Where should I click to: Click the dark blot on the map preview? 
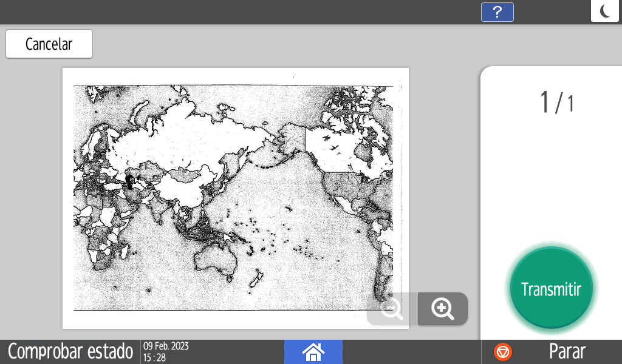[129, 181]
